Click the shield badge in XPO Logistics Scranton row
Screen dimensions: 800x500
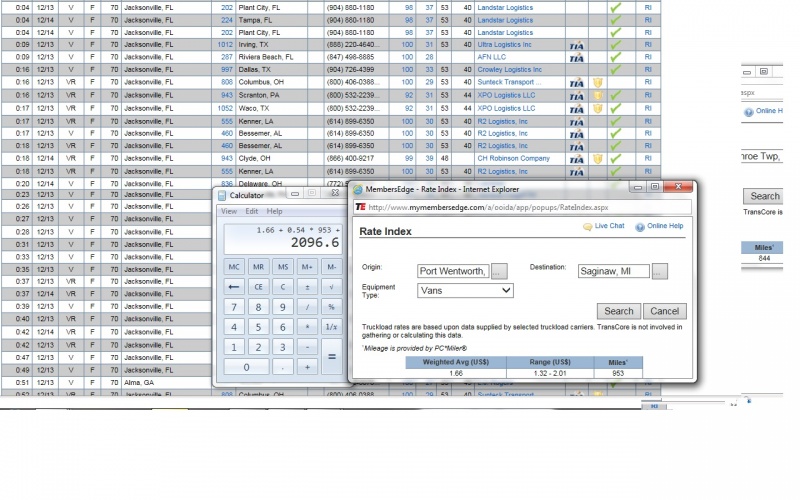597,95
